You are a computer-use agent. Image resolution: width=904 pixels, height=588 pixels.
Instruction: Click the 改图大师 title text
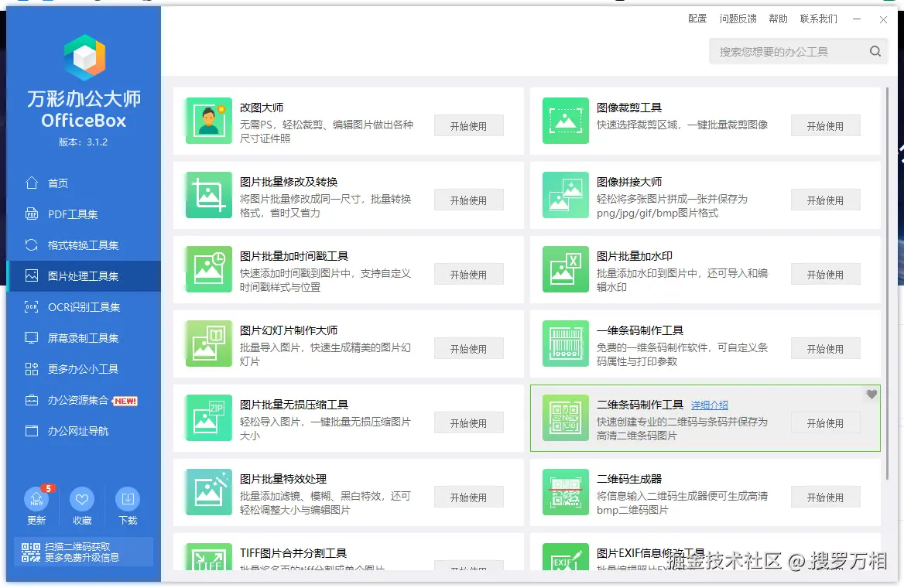click(262, 108)
